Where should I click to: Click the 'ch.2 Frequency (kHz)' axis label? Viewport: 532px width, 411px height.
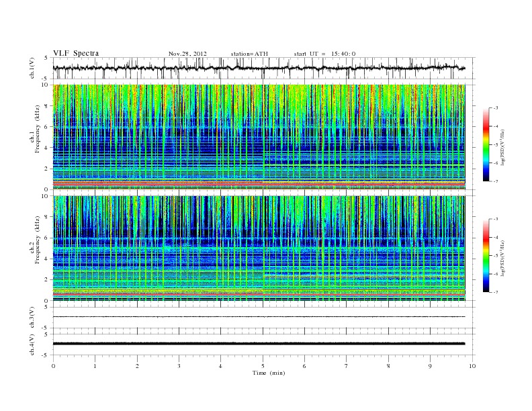(35, 248)
